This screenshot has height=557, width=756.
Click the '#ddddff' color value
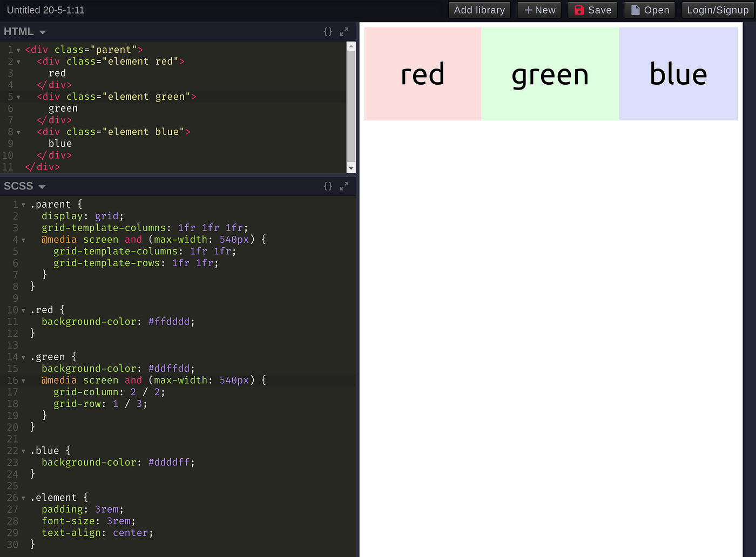click(x=169, y=463)
